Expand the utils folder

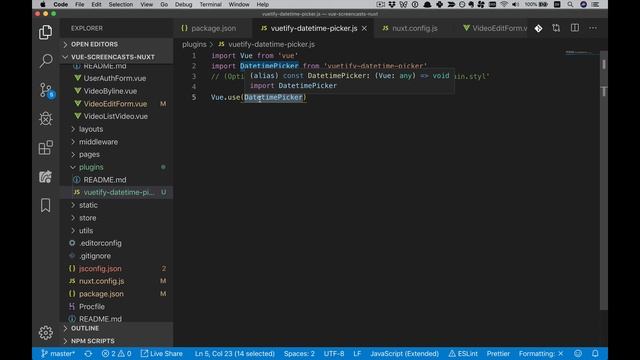[x=116, y=231]
